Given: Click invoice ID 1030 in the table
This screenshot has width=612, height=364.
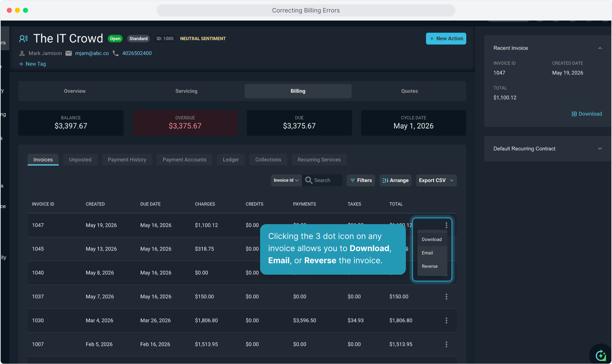Looking at the screenshot, I should (38, 321).
